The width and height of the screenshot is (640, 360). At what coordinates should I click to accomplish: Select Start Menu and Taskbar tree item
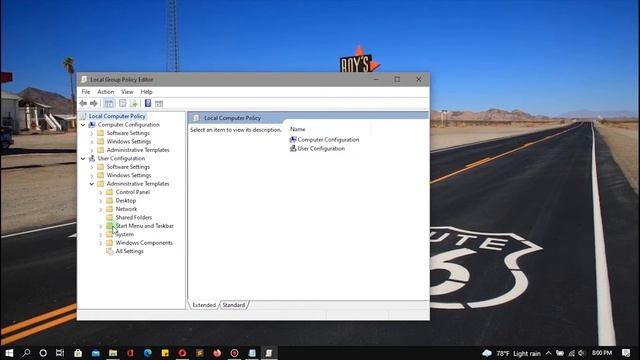pyautogui.click(x=144, y=226)
